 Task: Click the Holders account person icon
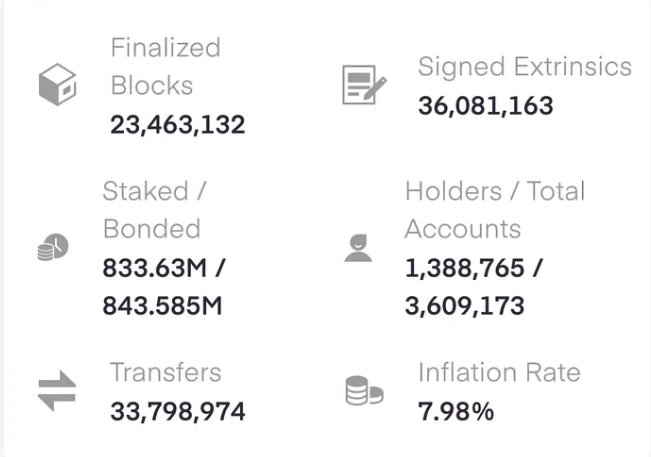tap(358, 248)
